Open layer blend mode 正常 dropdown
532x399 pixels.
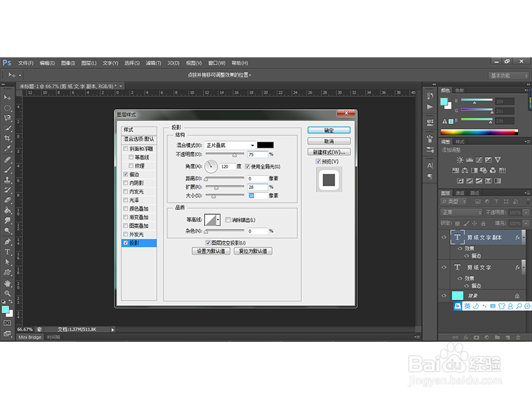tap(461, 212)
